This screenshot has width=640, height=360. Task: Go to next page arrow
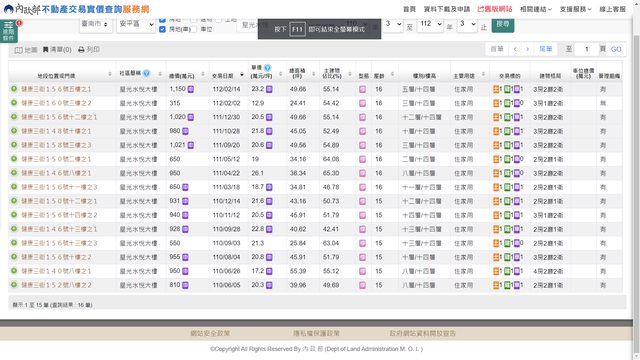click(527, 49)
